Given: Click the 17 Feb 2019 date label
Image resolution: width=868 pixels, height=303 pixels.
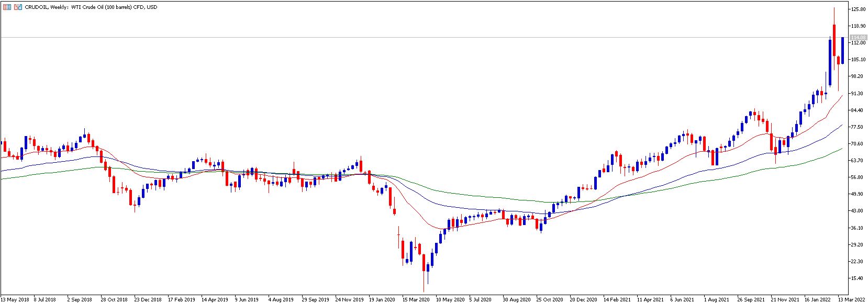Looking at the screenshot, I should click(x=181, y=300).
